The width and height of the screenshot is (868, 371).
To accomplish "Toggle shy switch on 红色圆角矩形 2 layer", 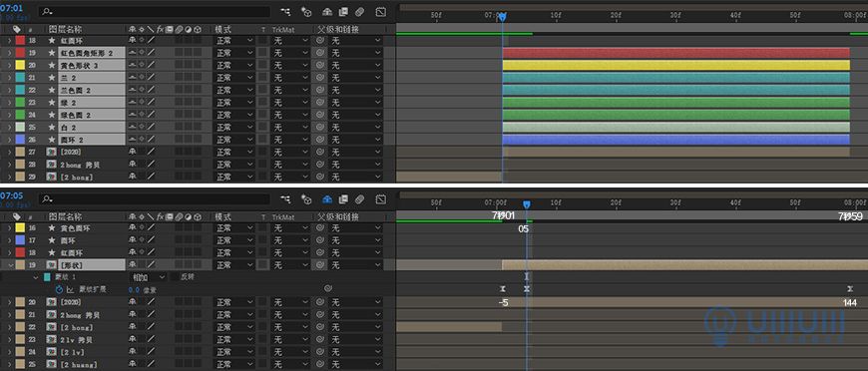I will 133,53.
